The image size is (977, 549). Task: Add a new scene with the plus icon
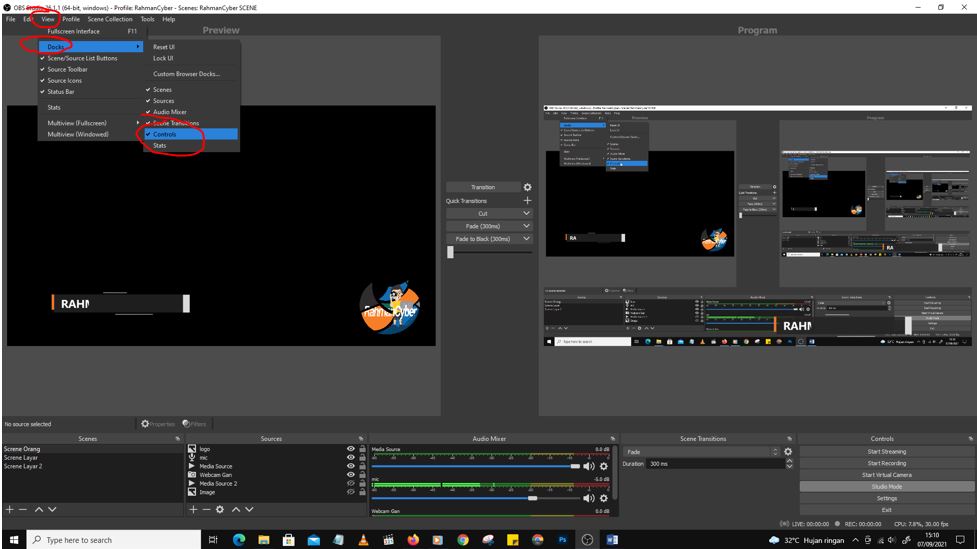(x=9, y=509)
